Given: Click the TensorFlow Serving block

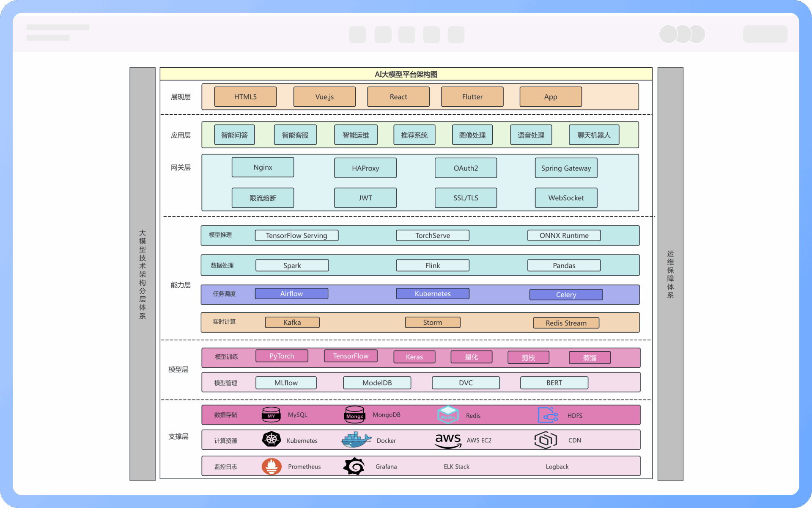Looking at the screenshot, I should pos(296,235).
